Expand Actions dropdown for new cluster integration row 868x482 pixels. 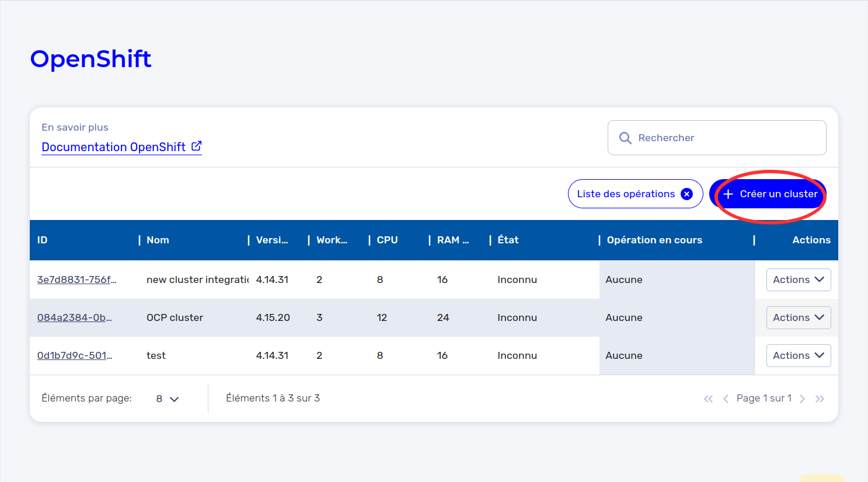799,280
